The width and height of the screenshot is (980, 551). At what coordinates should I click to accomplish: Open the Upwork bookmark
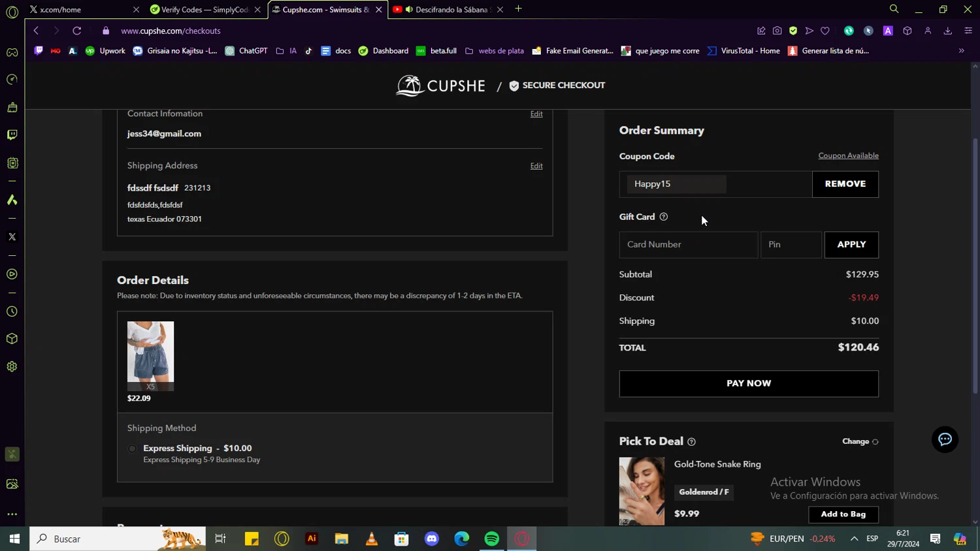click(x=105, y=51)
